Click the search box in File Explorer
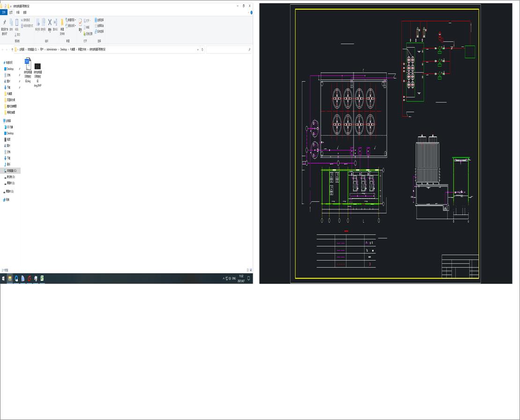 pyautogui.click(x=228, y=50)
